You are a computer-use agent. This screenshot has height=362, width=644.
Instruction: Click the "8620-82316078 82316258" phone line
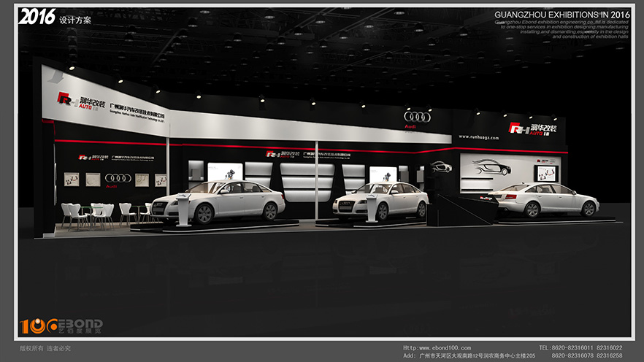point(586,355)
